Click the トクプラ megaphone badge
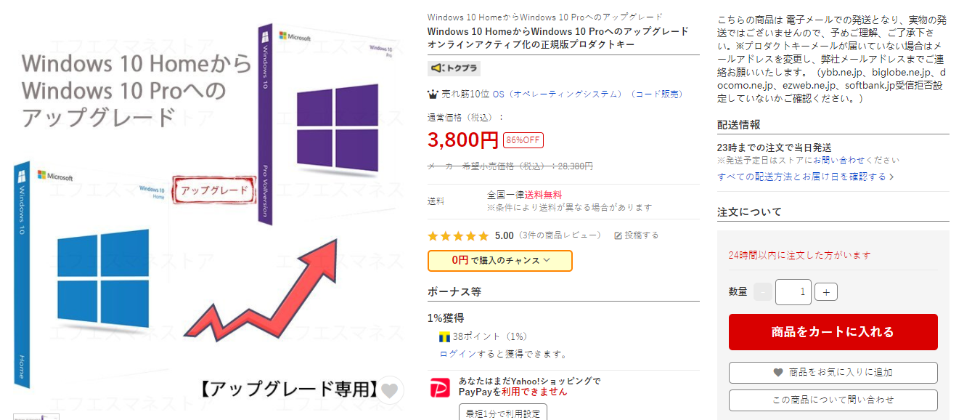This screenshot has width=980, height=420. click(x=454, y=68)
